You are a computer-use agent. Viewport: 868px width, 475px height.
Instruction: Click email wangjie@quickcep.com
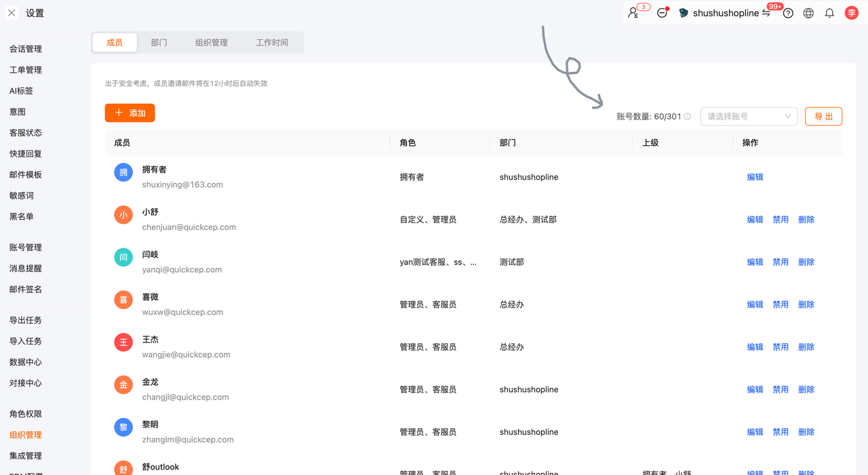point(186,355)
